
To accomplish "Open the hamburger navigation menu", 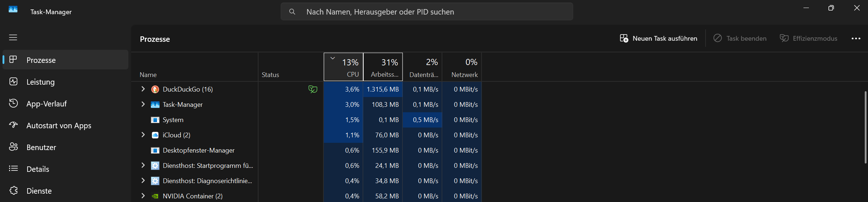I will [x=13, y=37].
